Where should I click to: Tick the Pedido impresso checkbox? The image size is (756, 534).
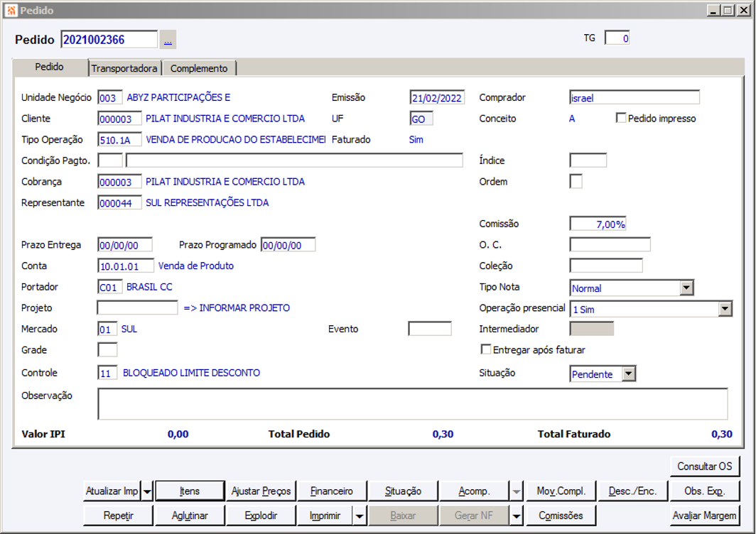621,118
